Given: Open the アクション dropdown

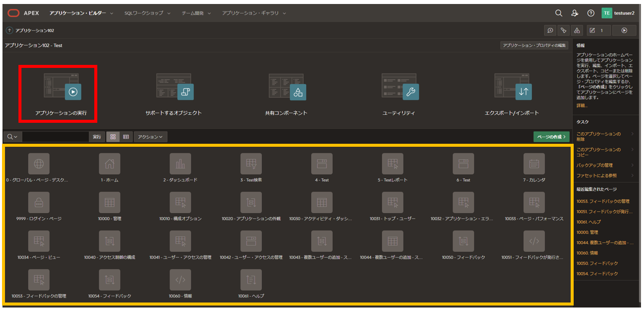Looking at the screenshot, I should click(150, 136).
